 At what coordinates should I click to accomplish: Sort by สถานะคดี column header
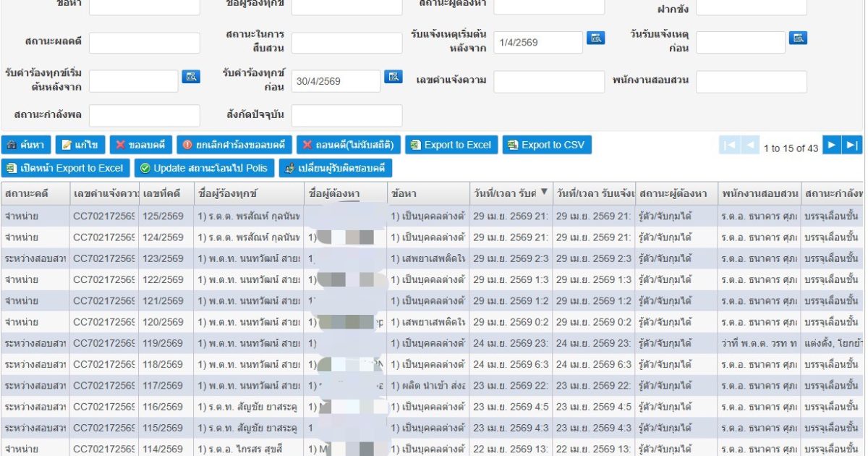pyautogui.click(x=35, y=193)
